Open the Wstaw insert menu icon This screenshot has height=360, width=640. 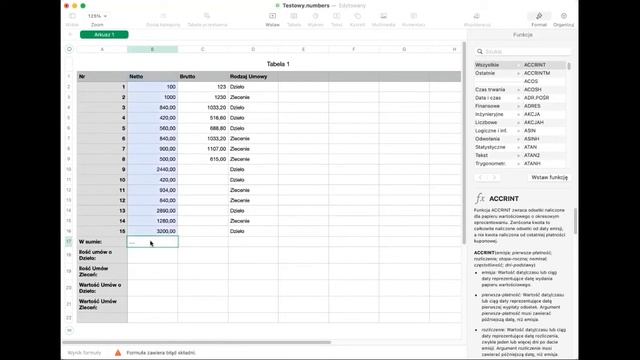tap(272, 16)
